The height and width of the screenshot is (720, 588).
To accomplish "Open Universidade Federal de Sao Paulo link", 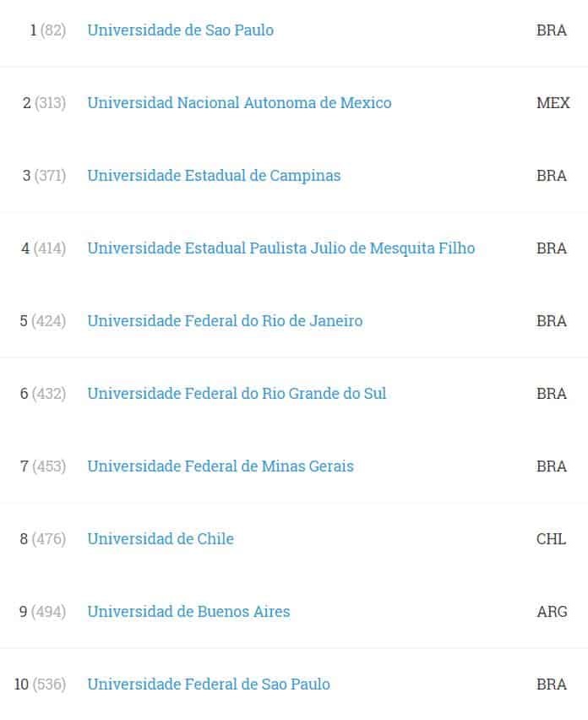I will (x=209, y=685).
